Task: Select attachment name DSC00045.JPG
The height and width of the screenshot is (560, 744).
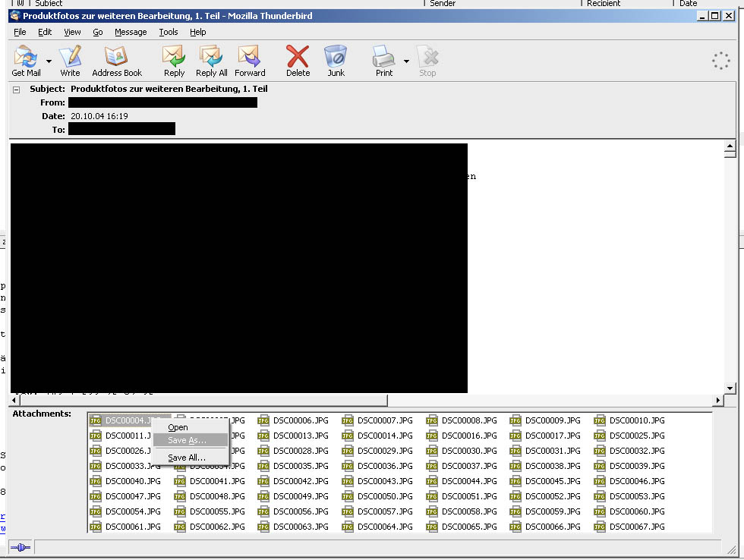Action: point(553,481)
